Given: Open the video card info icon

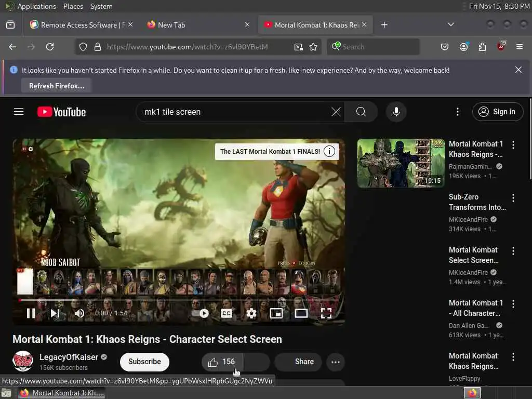Looking at the screenshot, I should tap(329, 151).
